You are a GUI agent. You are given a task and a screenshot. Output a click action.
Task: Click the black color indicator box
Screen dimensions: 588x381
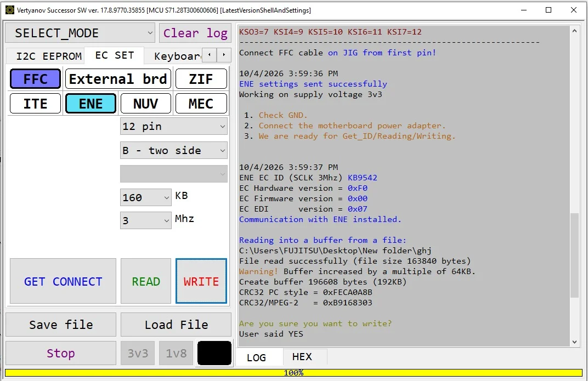coord(214,353)
